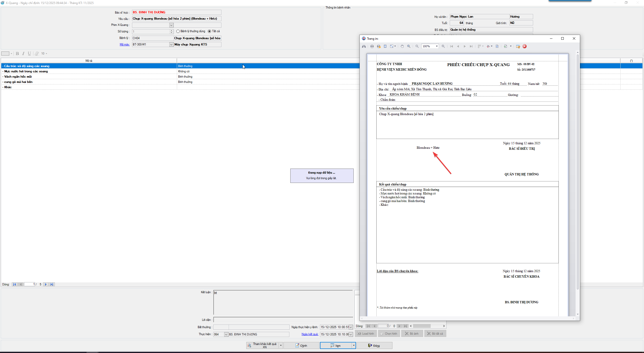Click the Print icon in the preview toolbar
Screen dimensions: 644x353
[x=372, y=46]
